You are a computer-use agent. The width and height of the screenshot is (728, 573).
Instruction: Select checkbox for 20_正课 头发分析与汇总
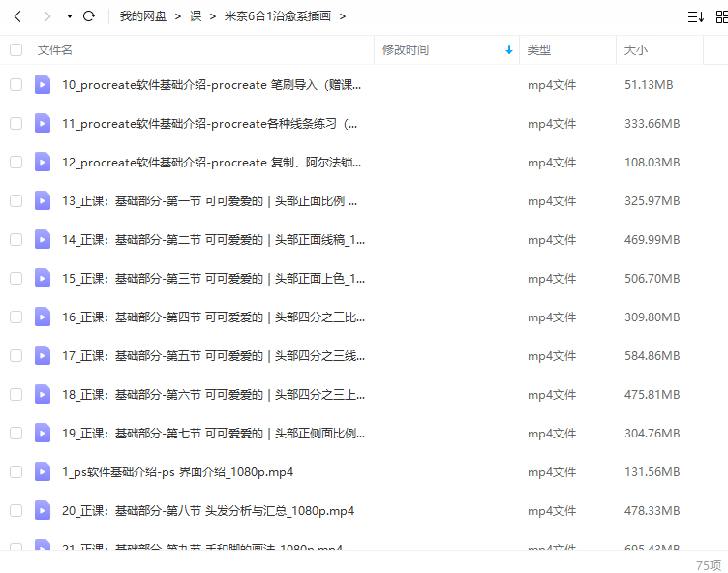[x=15, y=511]
